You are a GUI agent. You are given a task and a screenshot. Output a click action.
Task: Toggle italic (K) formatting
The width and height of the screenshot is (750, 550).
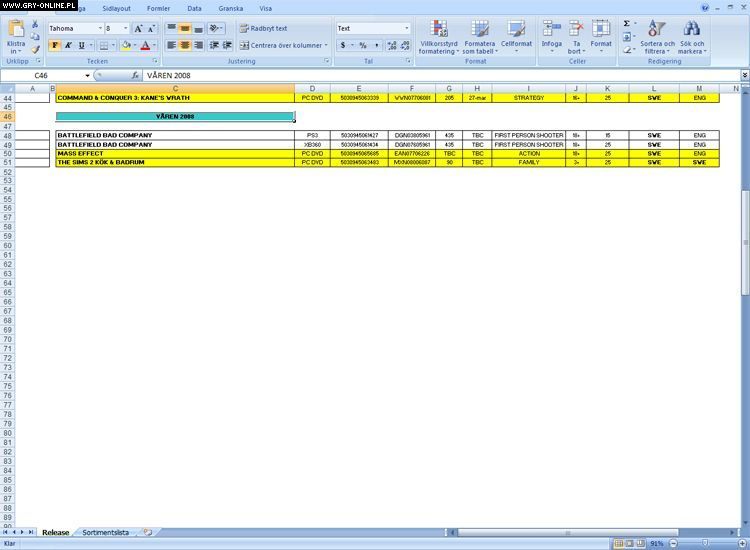(68, 45)
